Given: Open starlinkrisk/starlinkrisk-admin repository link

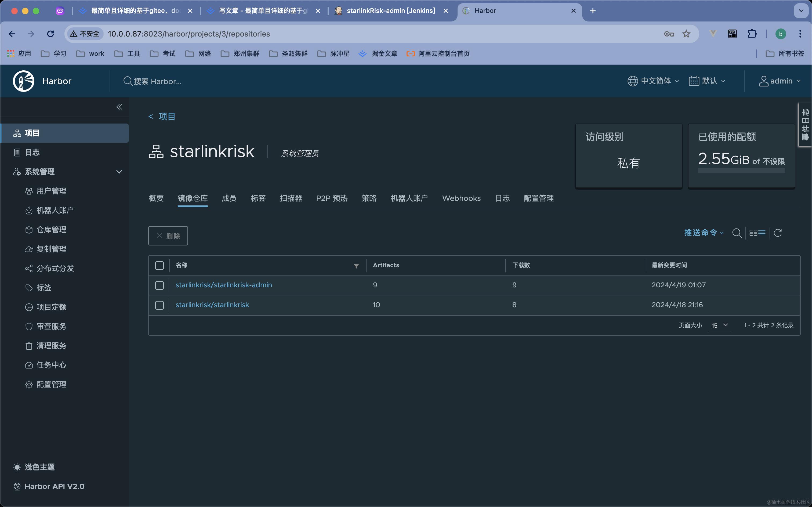Looking at the screenshot, I should [x=224, y=285].
